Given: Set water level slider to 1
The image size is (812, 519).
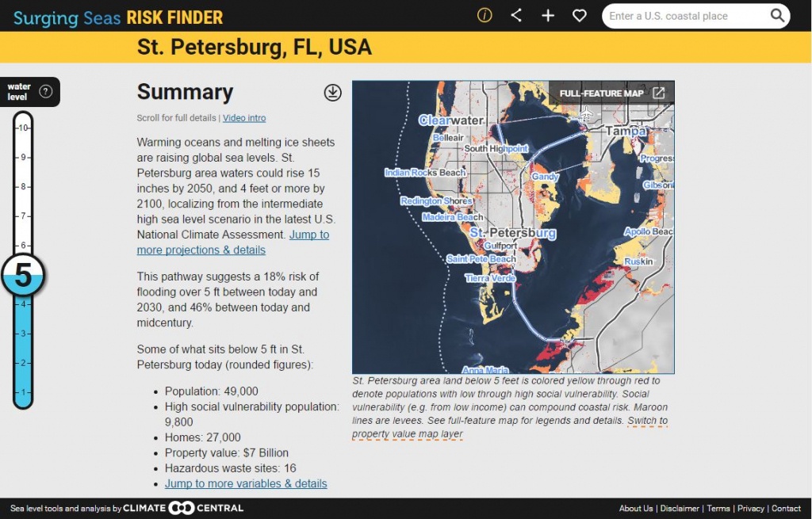Looking at the screenshot, I should (x=24, y=392).
